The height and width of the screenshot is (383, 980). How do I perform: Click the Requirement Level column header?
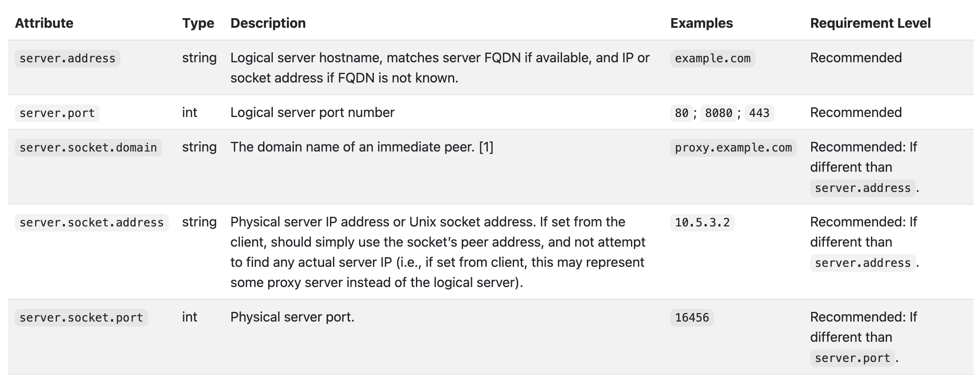pyautogui.click(x=871, y=23)
